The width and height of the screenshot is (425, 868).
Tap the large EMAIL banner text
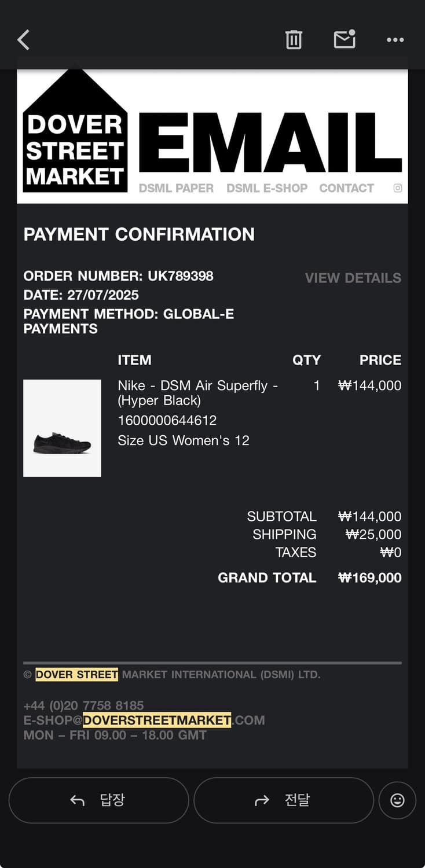(270, 143)
